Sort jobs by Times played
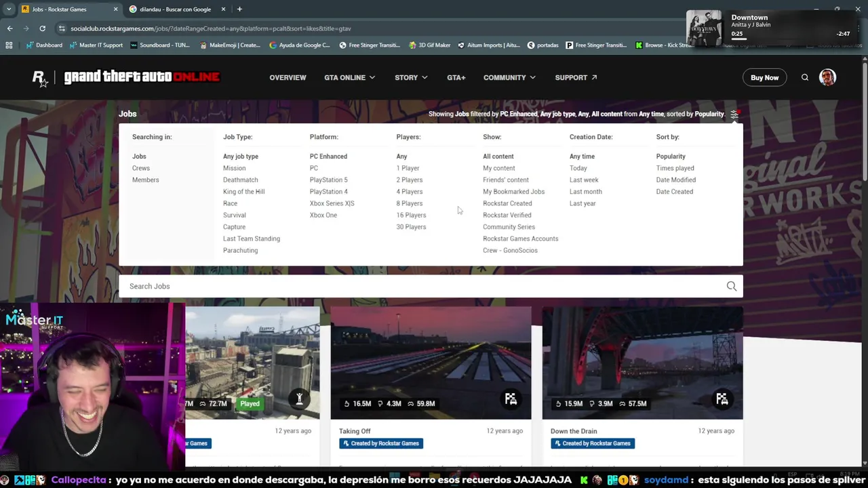 point(675,168)
